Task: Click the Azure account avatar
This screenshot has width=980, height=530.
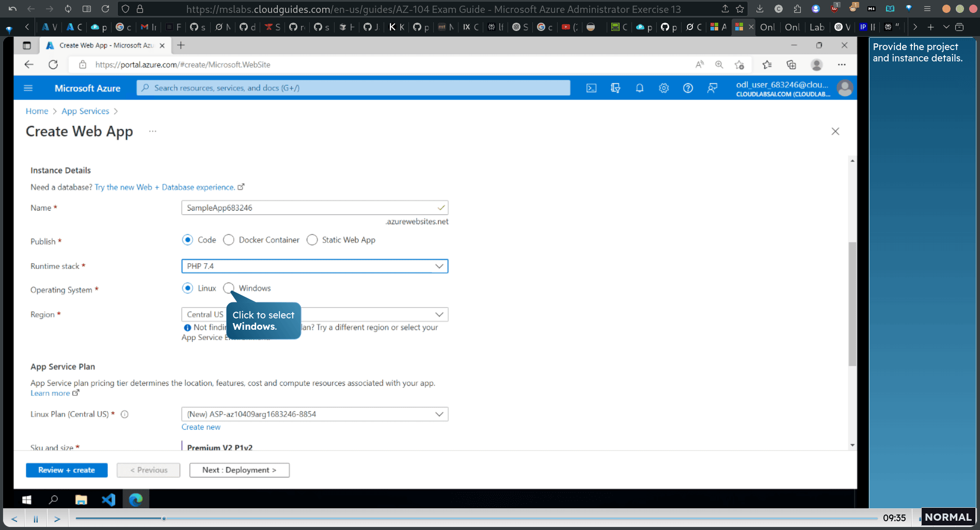Action: point(845,88)
